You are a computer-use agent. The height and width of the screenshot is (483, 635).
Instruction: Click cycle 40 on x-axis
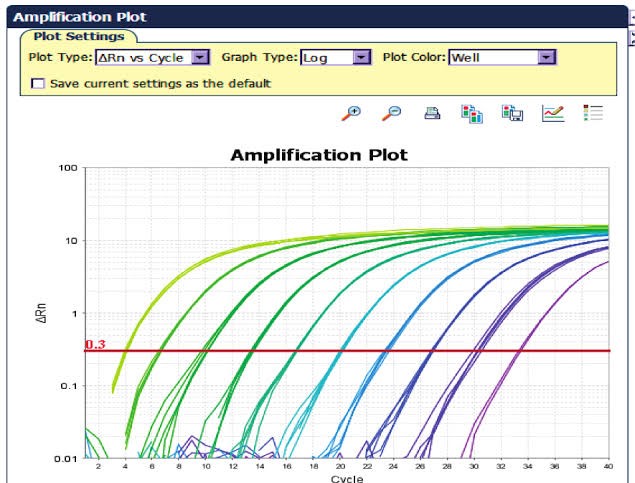[608, 466]
